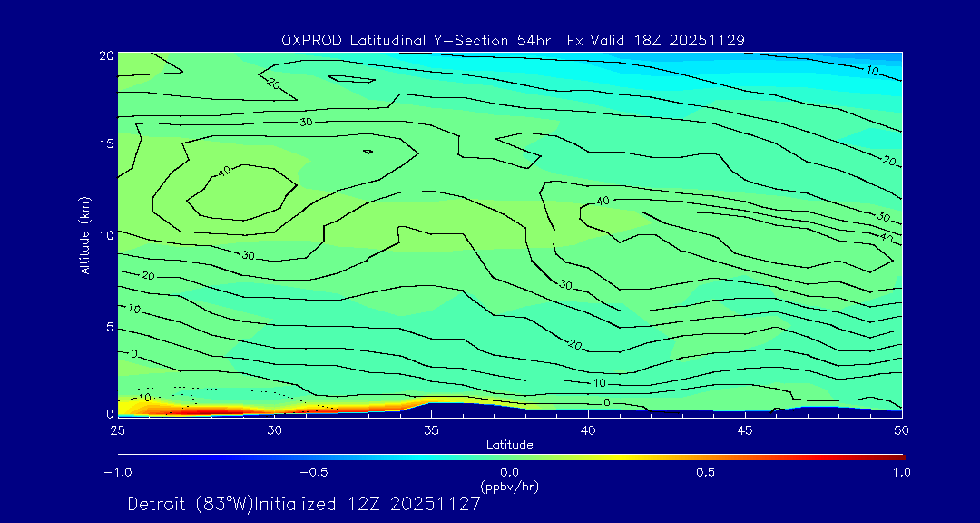980x523 pixels.
Task: Select the "Altitude (km)" vertical axis label
Action: pos(83,234)
